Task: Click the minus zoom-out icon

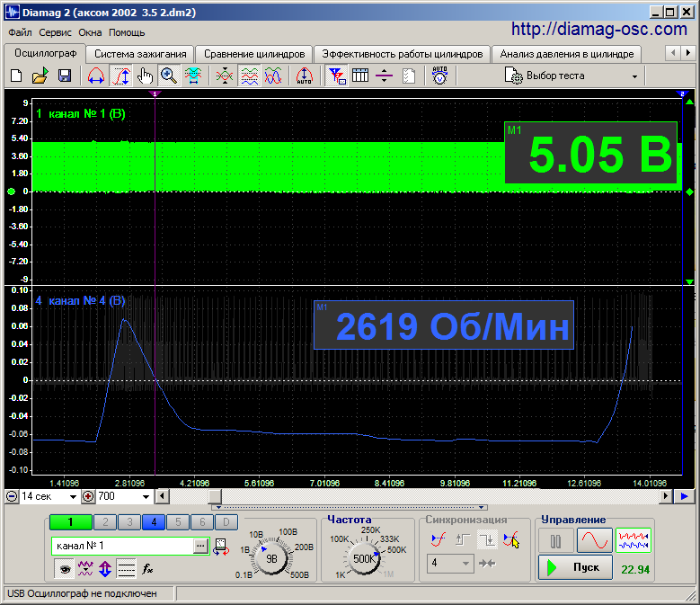Action: coord(12,496)
